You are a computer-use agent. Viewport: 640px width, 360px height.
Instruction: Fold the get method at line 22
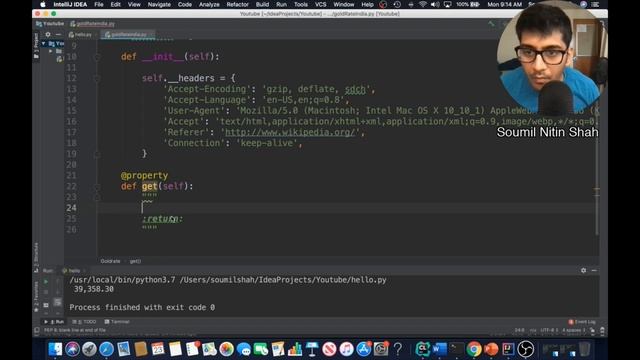click(97, 187)
